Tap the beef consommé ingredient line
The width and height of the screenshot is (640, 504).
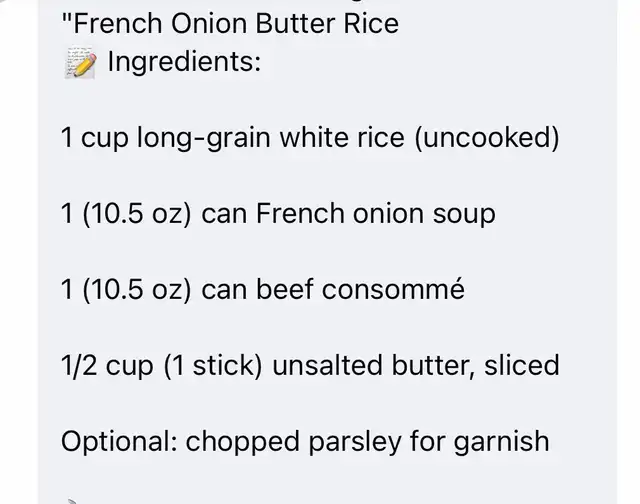(x=263, y=289)
